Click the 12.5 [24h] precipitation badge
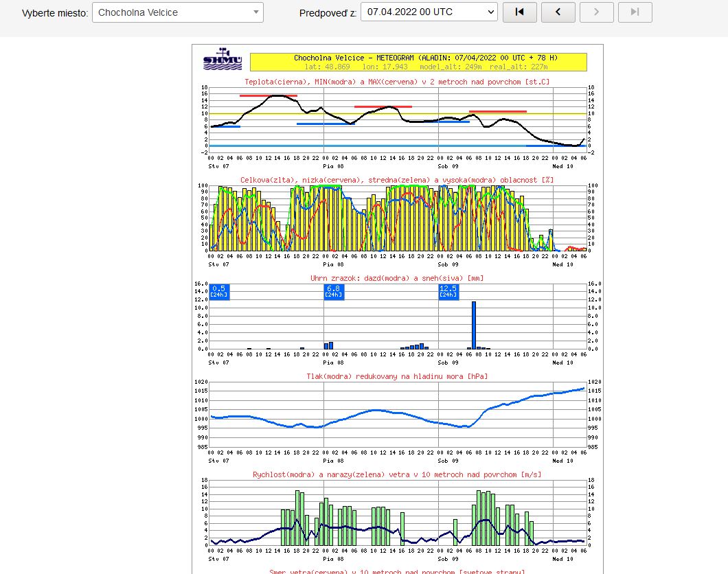The width and height of the screenshot is (728, 574). tap(448, 291)
